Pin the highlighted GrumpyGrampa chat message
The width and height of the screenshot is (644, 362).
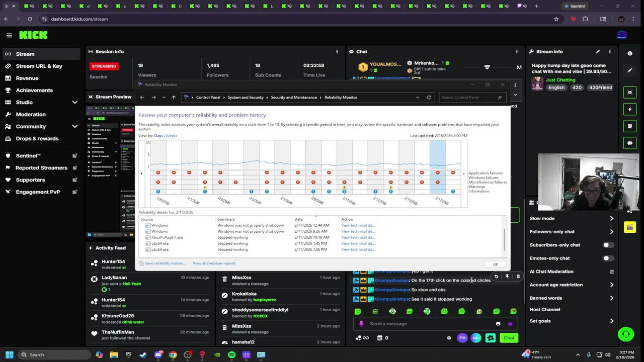click(507, 277)
